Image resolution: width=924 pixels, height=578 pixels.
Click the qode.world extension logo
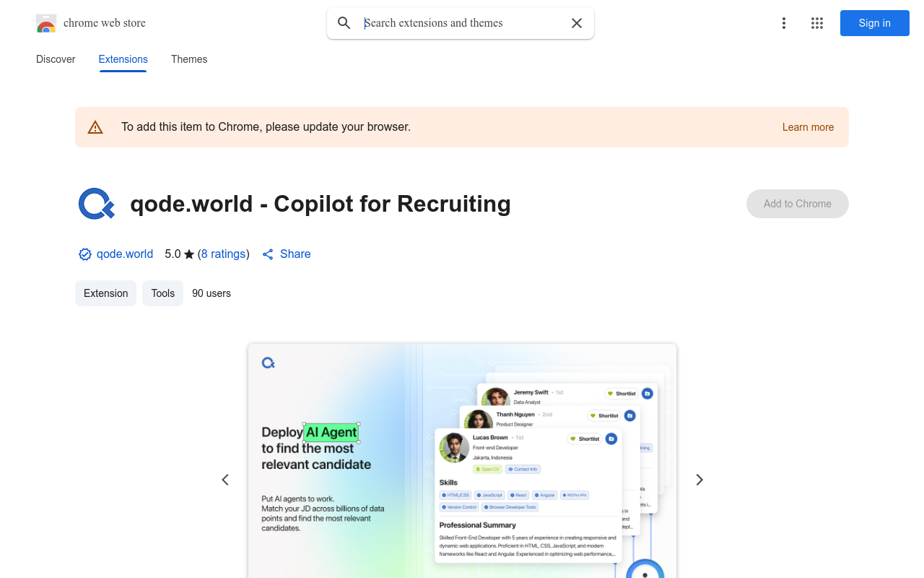coord(97,204)
